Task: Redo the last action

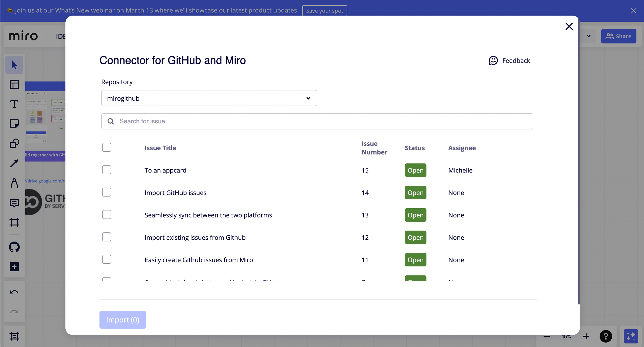Action: coord(14,312)
